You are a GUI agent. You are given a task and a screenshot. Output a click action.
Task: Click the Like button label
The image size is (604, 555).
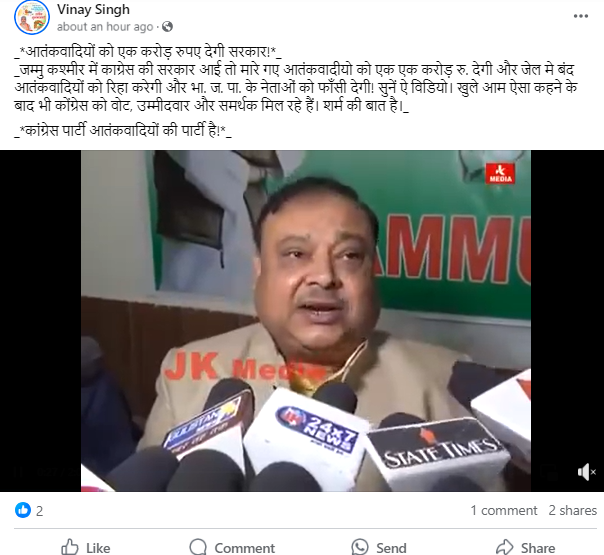(98, 548)
